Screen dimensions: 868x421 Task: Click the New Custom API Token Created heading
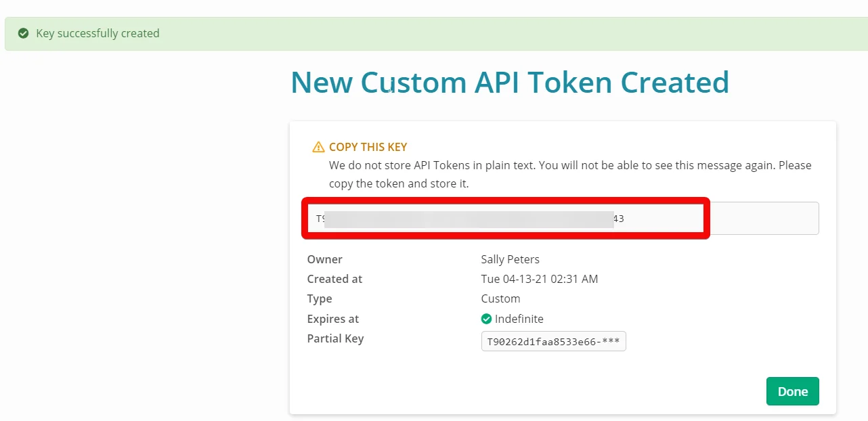pos(510,82)
